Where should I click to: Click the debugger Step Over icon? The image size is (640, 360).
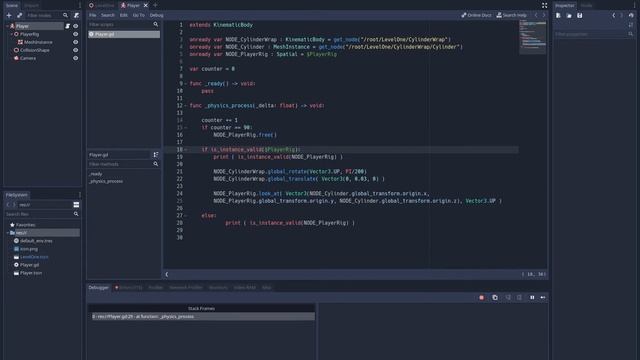(519, 298)
